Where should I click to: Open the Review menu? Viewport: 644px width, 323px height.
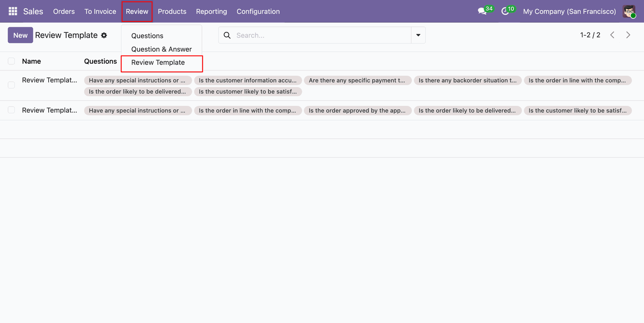(x=137, y=11)
